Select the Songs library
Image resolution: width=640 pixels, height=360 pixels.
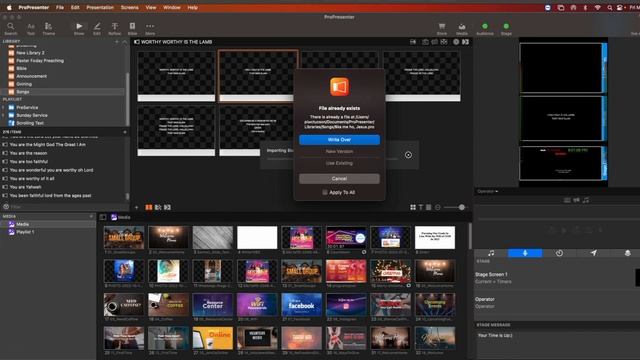click(x=62, y=92)
